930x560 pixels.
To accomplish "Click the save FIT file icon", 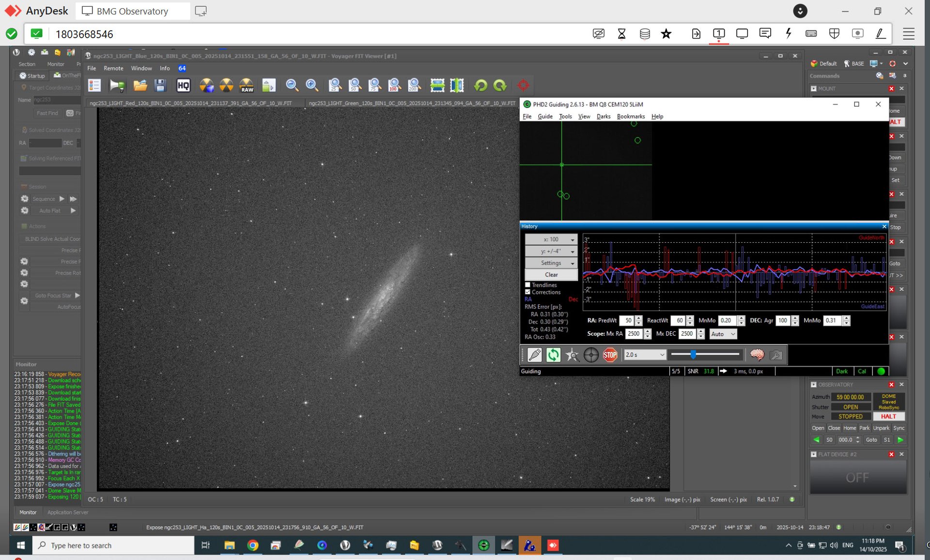I will point(160,86).
